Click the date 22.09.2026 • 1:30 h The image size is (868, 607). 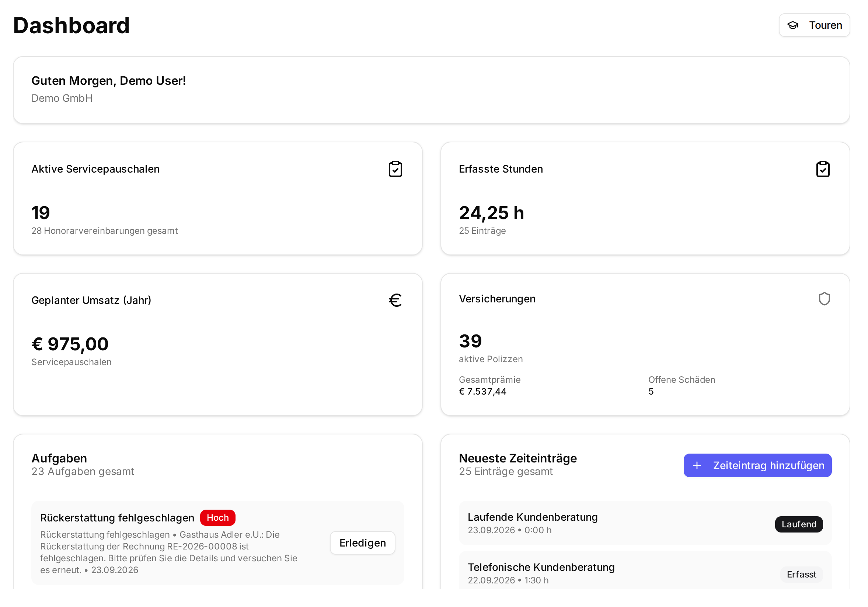click(508, 580)
